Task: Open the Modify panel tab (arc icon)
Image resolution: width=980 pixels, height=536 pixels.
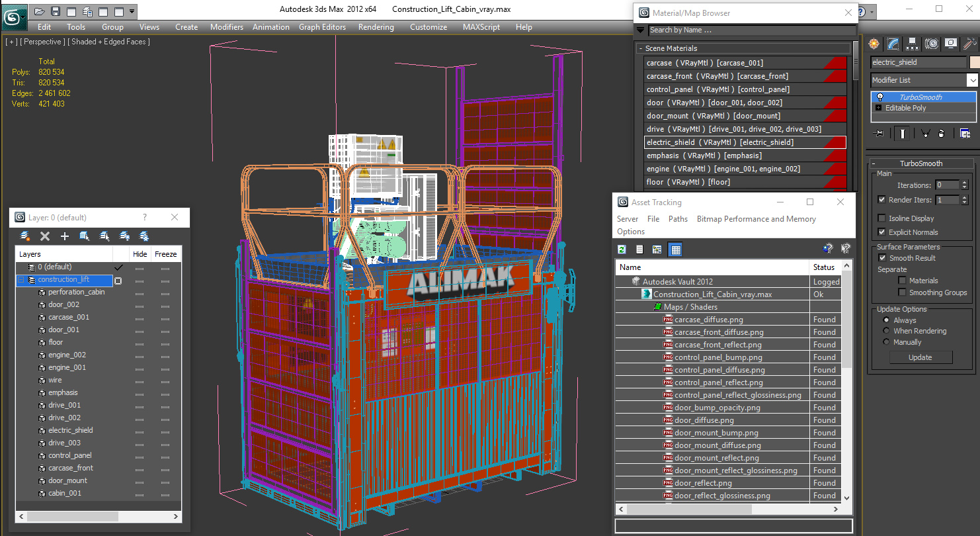Action: pos(893,44)
